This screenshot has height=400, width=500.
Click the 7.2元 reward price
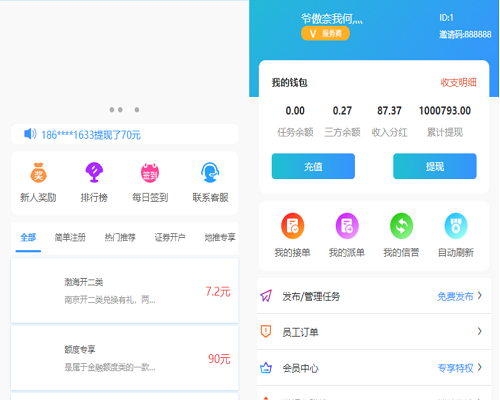218,292
